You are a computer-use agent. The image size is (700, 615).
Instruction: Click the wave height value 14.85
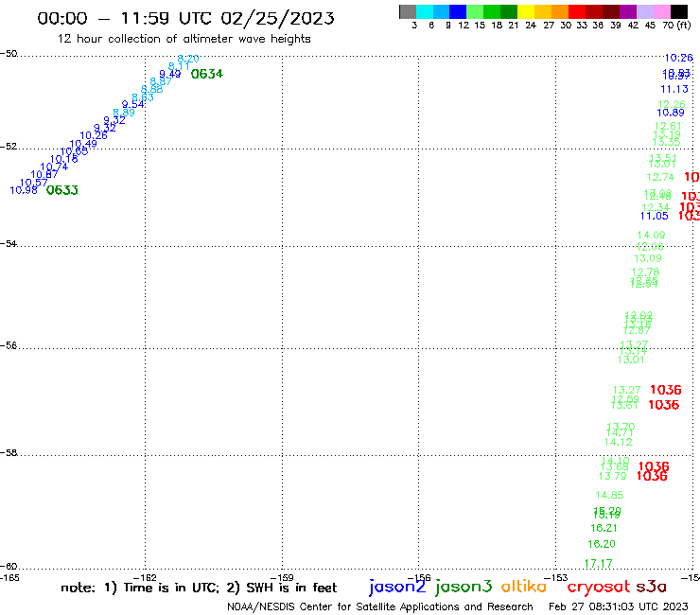coord(609,495)
